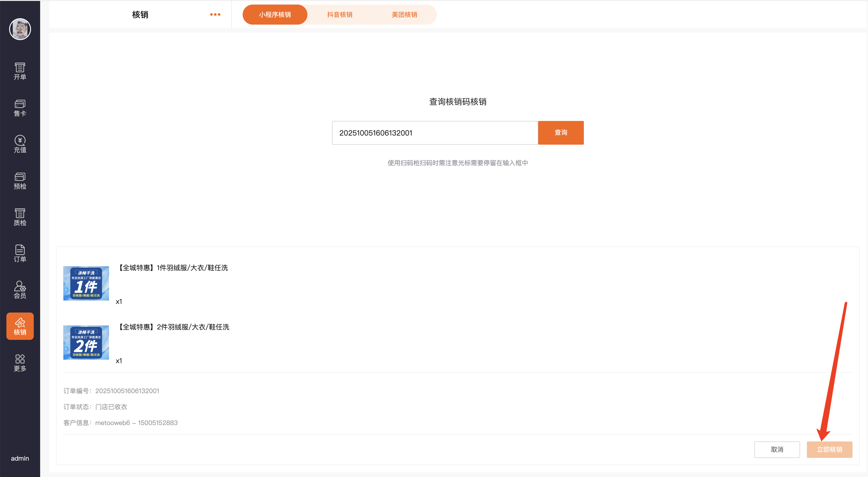Go to 充值 recharge icon

pyautogui.click(x=20, y=144)
